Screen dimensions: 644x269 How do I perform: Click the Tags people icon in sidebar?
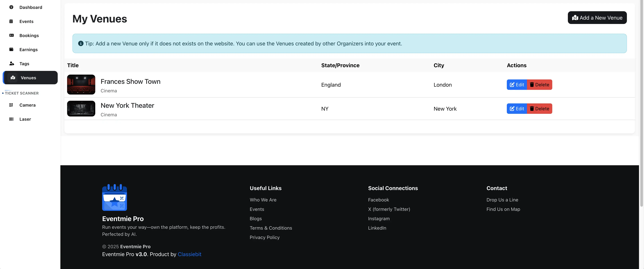(x=12, y=64)
